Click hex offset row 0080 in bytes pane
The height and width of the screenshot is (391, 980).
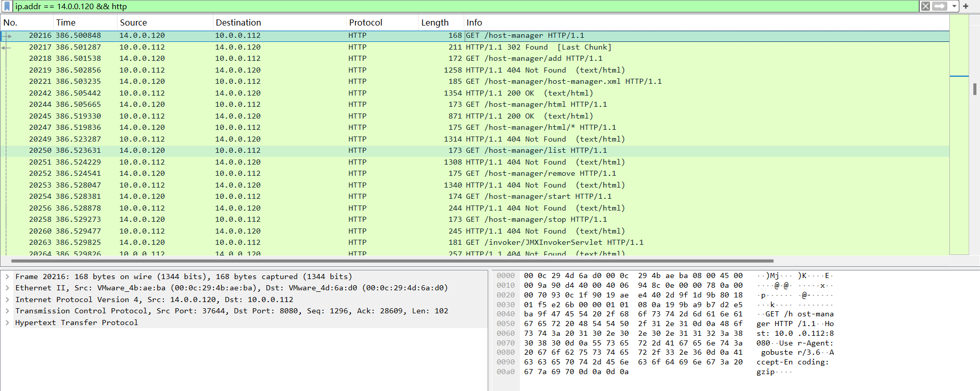click(x=506, y=352)
